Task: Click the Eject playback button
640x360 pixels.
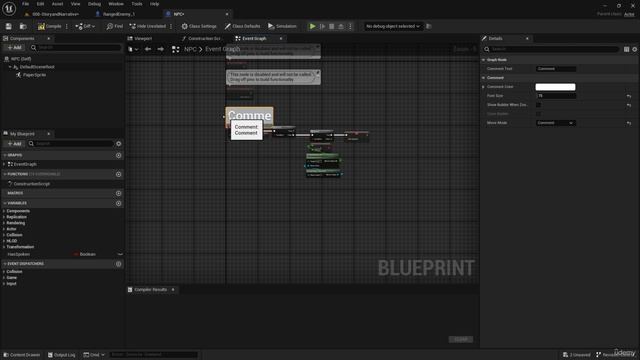Action: click(x=341, y=26)
